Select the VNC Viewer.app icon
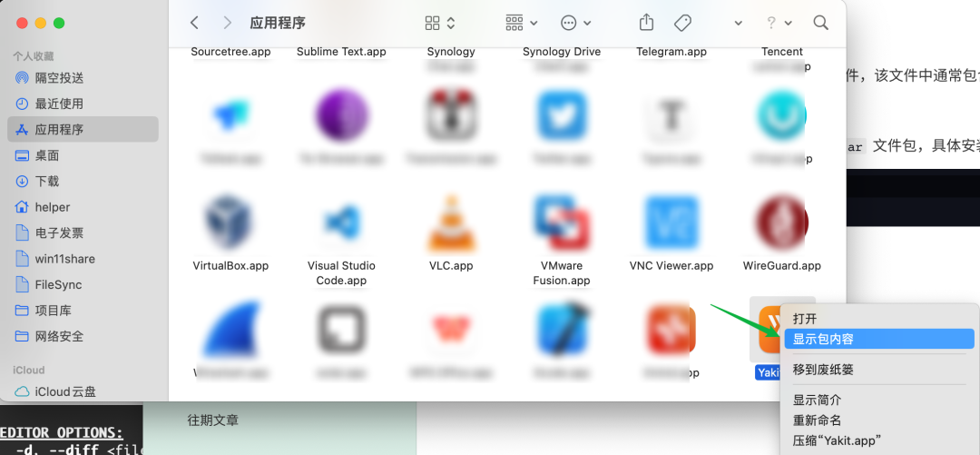The image size is (980, 455). tap(671, 223)
